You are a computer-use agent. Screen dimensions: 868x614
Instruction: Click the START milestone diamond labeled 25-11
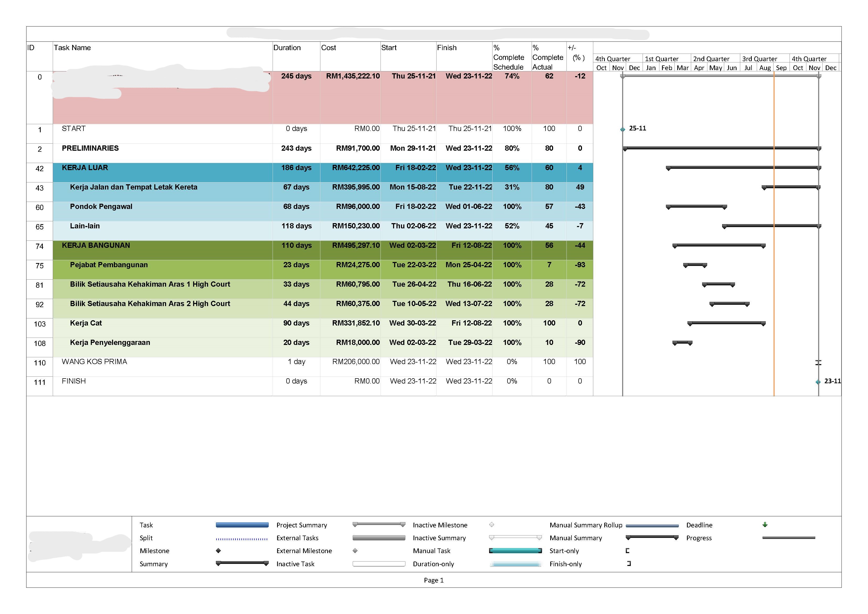click(623, 129)
